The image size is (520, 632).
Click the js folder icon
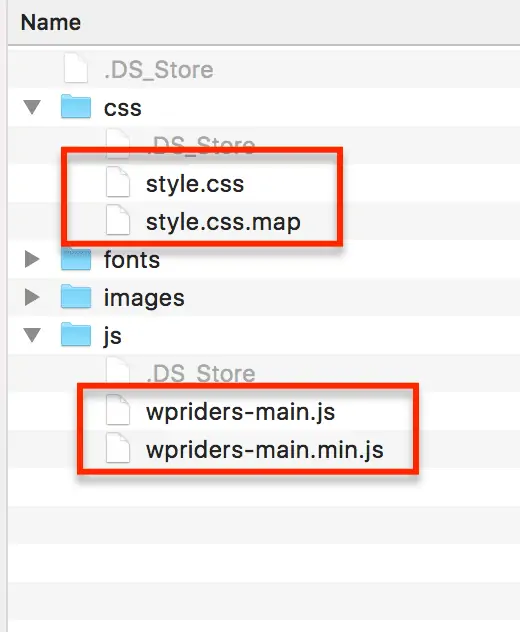pyautogui.click(x=76, y=335)
